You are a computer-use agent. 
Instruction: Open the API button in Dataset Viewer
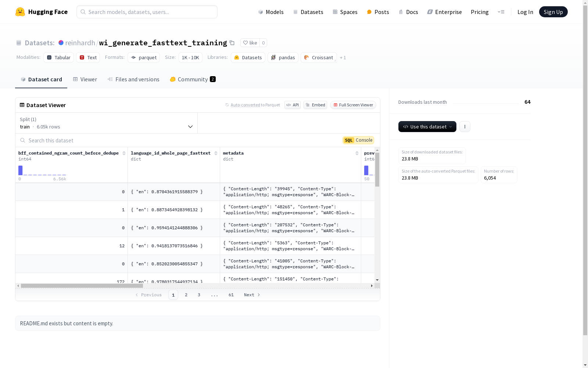293,105
